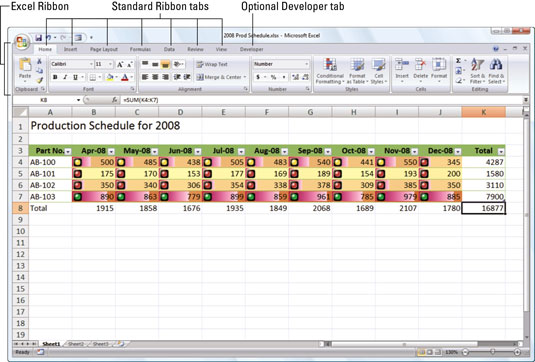
Task: Open Format as Table gallery
Action: (x=357, y=71)
